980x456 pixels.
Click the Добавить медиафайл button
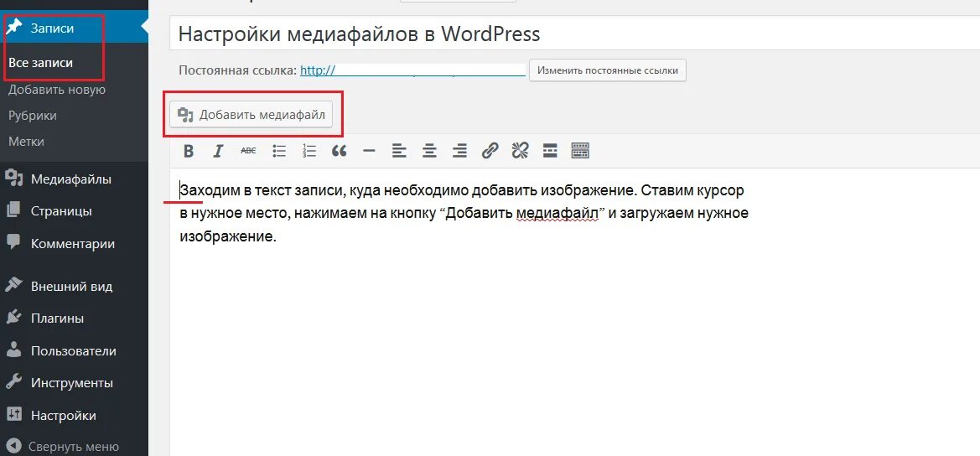click(x=251, y=115)
